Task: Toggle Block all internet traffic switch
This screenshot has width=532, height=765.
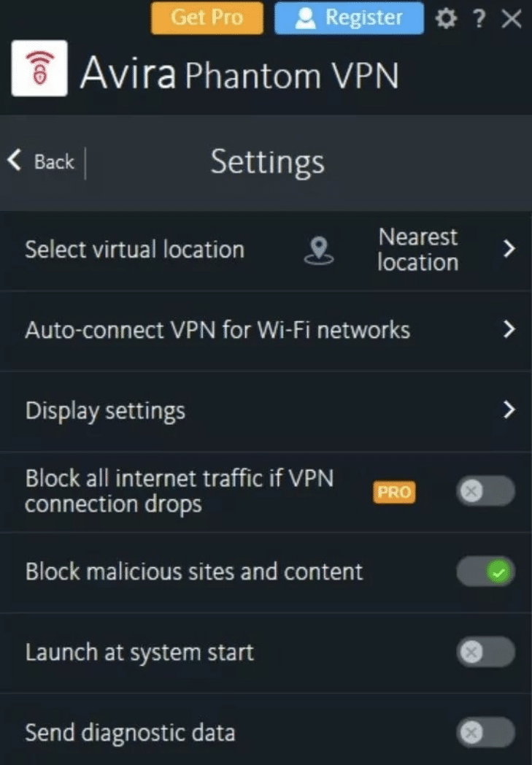Action: click(x=486, y=491)
